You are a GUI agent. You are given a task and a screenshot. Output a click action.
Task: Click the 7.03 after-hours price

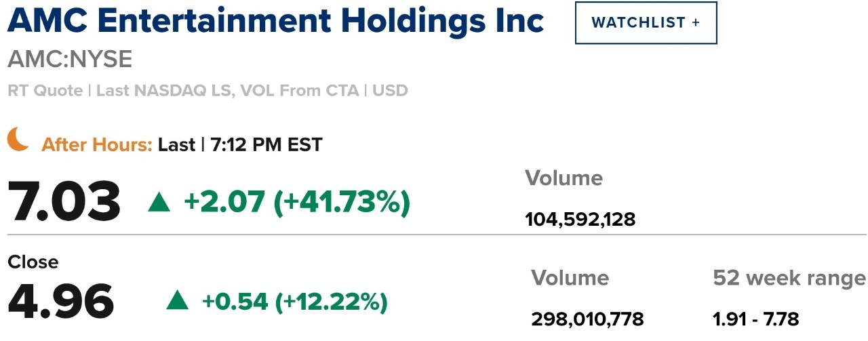pos(64,202)
